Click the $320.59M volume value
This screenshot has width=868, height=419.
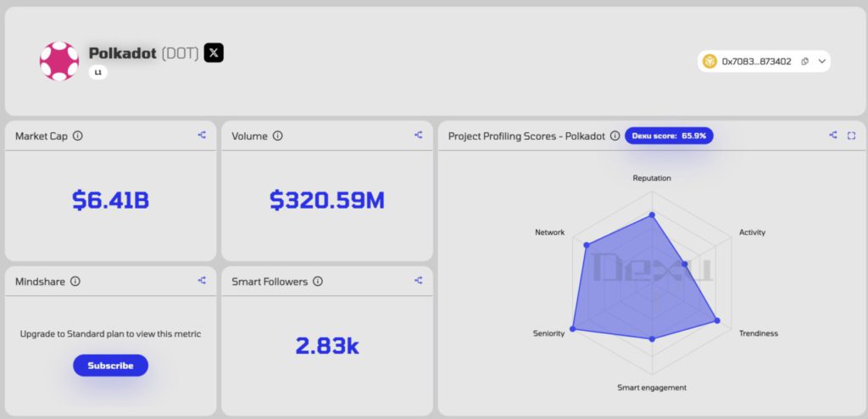(327, 200)
